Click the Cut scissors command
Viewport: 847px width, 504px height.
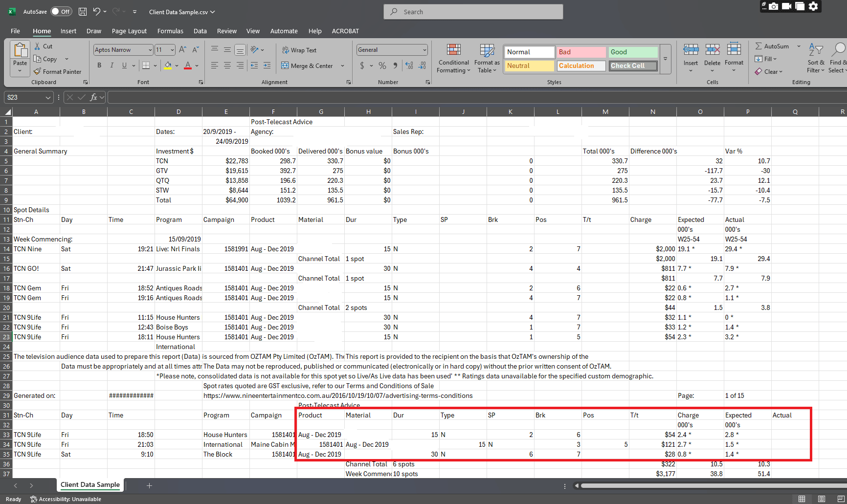(43, 46)
